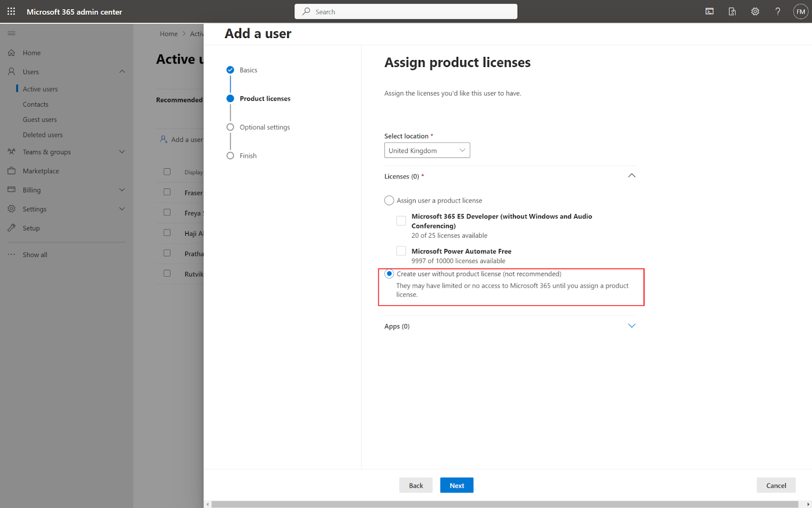
Task: Expand the Apps section chevron
Action: pos(632,326)
